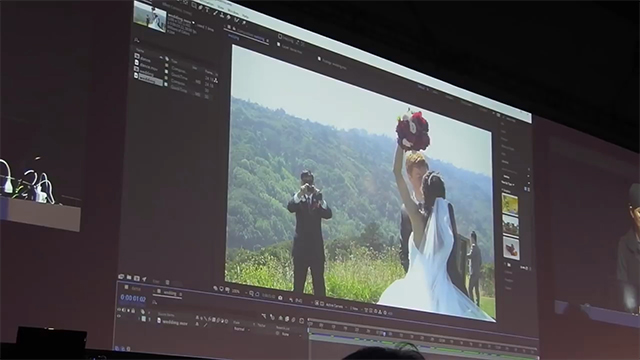Toggle the motion blur layer switch
Viewport: 640px width, 360px height.
[x=217, y=321]
